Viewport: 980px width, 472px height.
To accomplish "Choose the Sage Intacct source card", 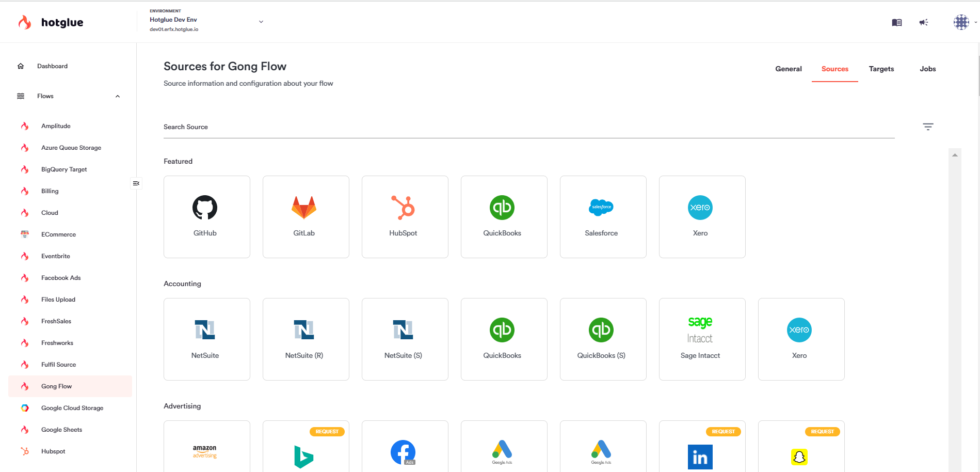I will point(702,339).
